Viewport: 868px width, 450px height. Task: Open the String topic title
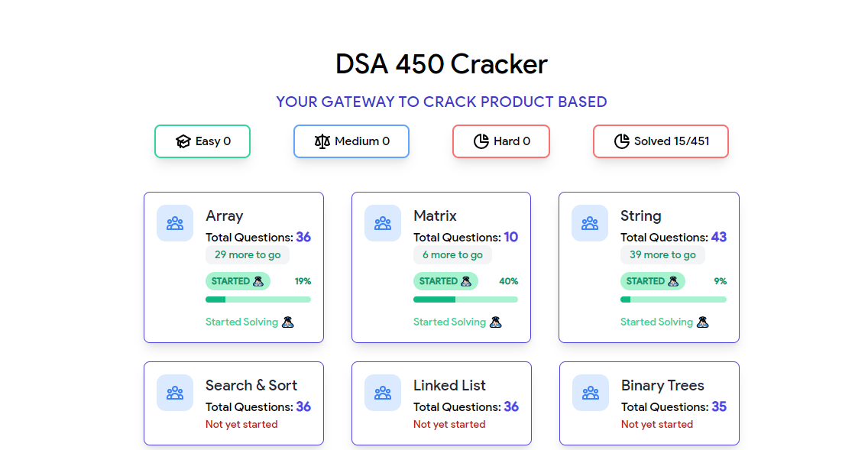[640, 216]
